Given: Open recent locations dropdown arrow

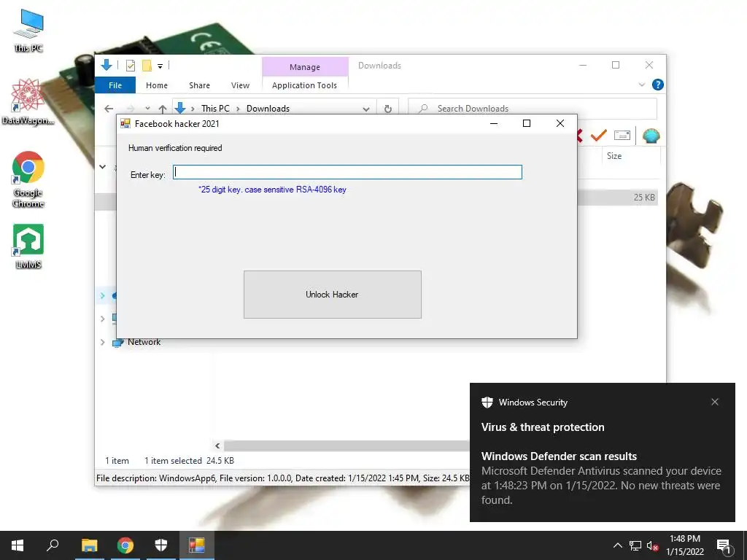Looking at the screenshot, I should (147, 109).
